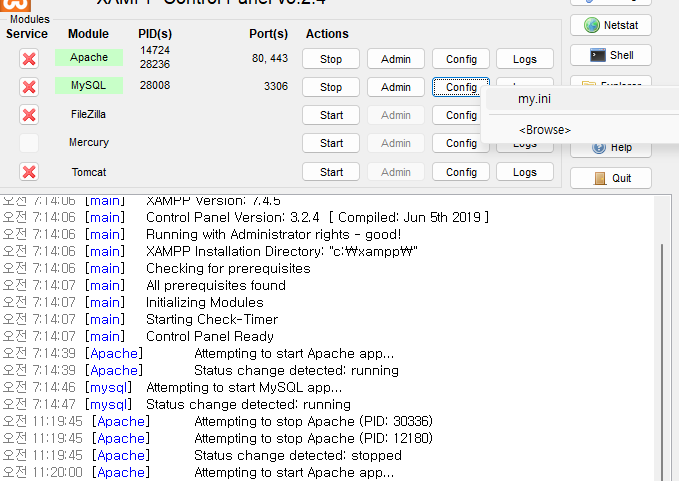Click Apache ports text "80, 443"
679x481 pixels.
[270, 58]
